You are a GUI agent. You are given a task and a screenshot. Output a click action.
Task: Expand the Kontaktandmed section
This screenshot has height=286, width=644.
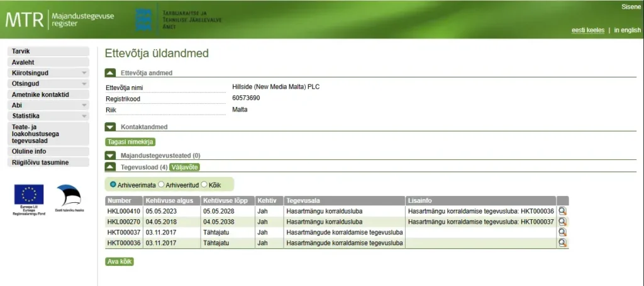click(110, 127)
